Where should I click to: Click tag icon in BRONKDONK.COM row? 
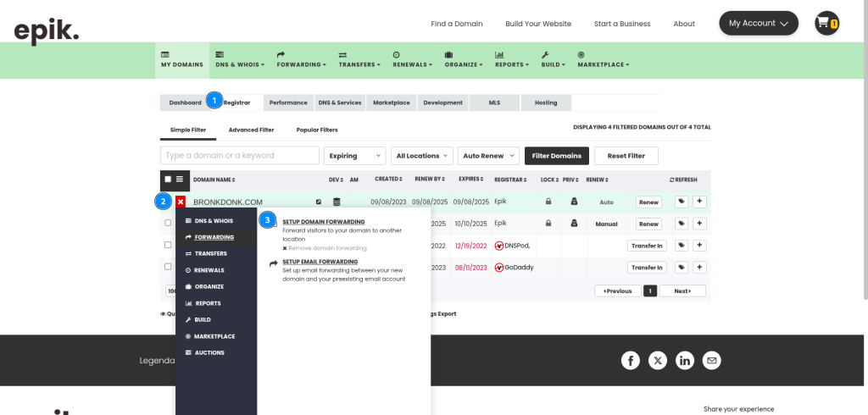click(x=682, y=202)
